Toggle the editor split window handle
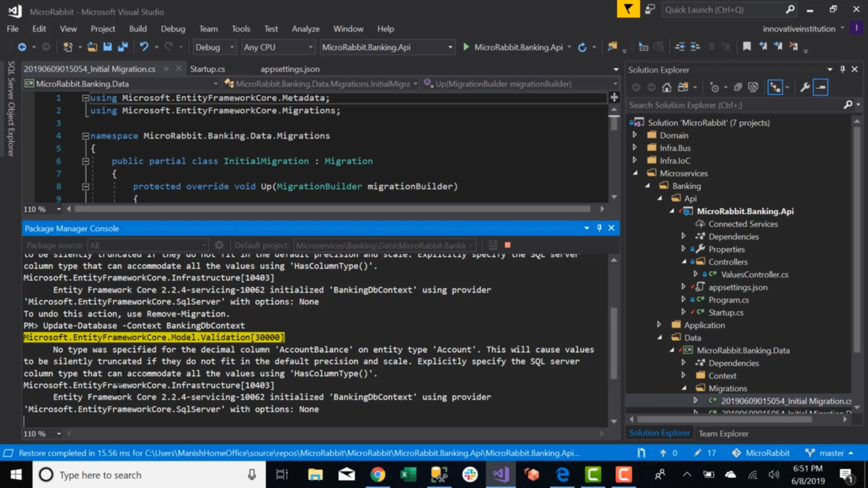The width and height of the screenshot is (868, 488). pos(614,96)
